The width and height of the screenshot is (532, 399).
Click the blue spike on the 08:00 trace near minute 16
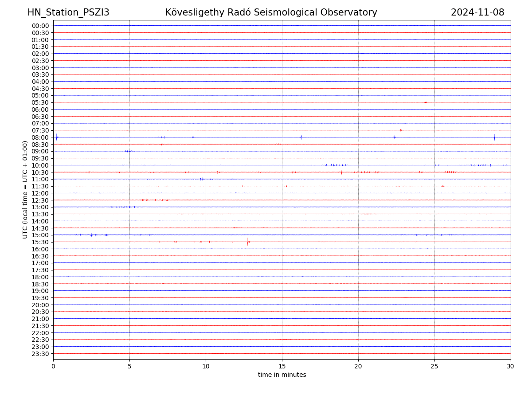tap(301, 137)
